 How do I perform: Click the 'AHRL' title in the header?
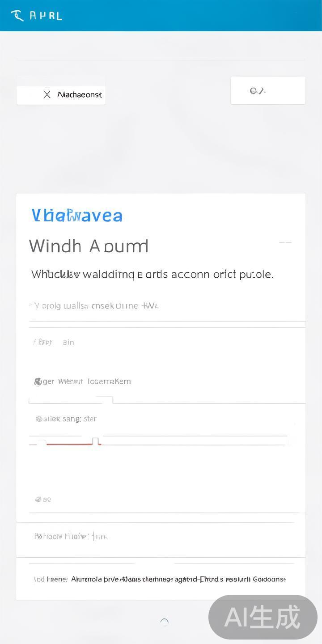click(46, 16)
